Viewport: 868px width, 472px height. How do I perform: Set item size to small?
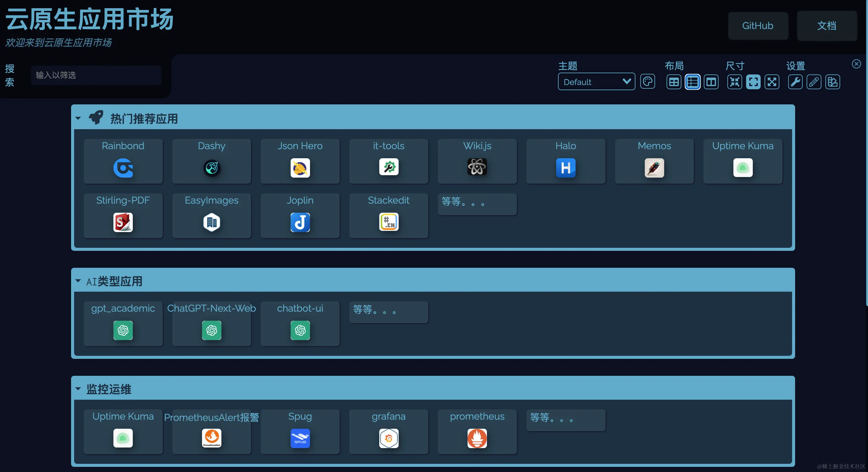(735, 82)
